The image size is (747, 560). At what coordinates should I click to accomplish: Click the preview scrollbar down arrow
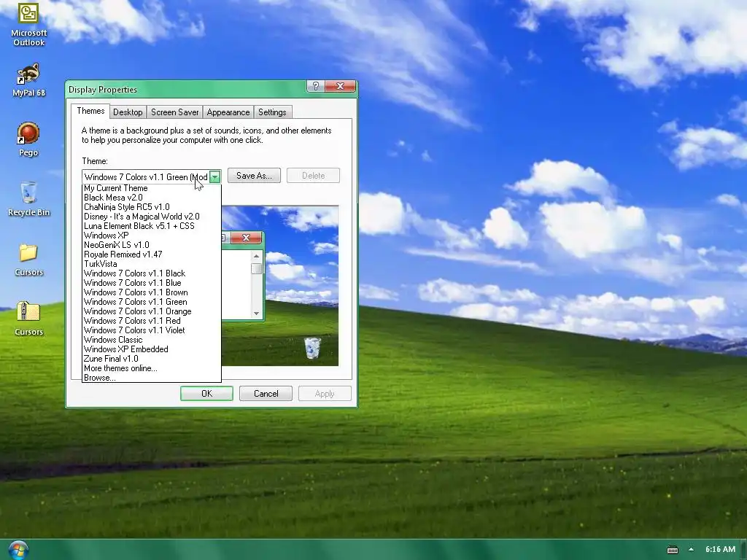tap(256, 314)
